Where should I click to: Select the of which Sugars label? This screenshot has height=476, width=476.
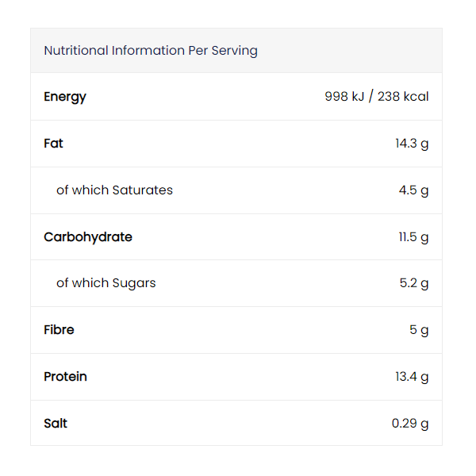[x=106, y=283]
